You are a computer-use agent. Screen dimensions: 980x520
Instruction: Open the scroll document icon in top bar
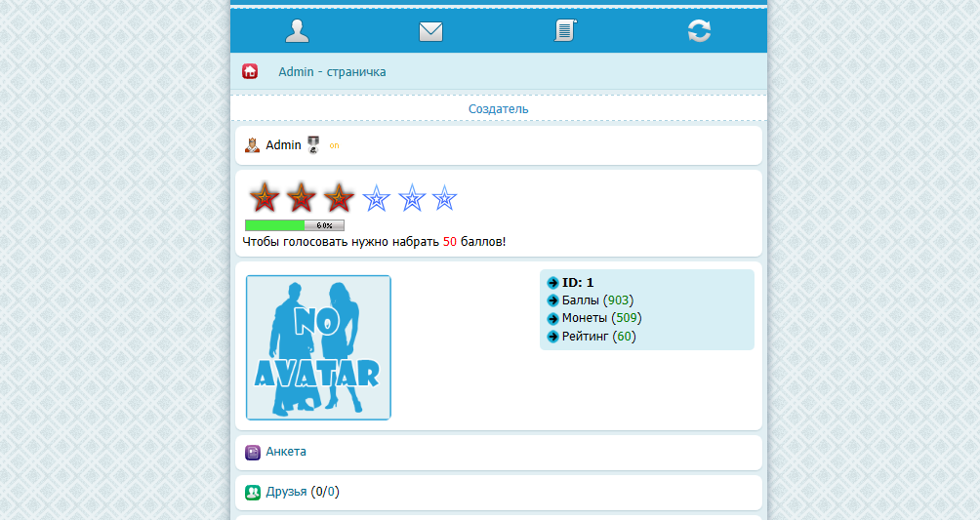565,30
